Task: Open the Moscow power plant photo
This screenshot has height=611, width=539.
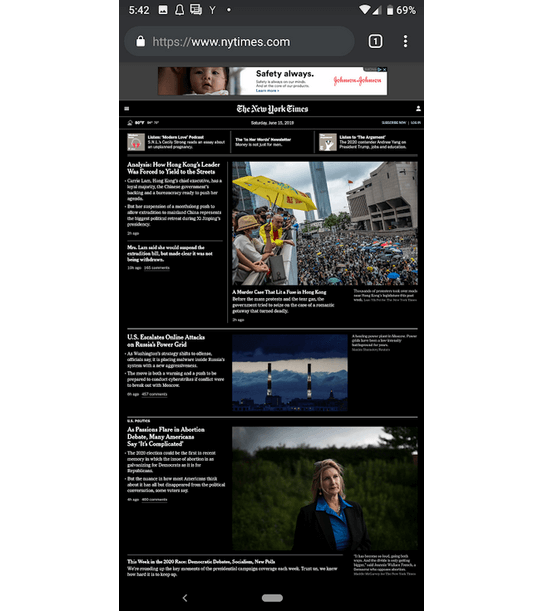Action: (290, 373)
